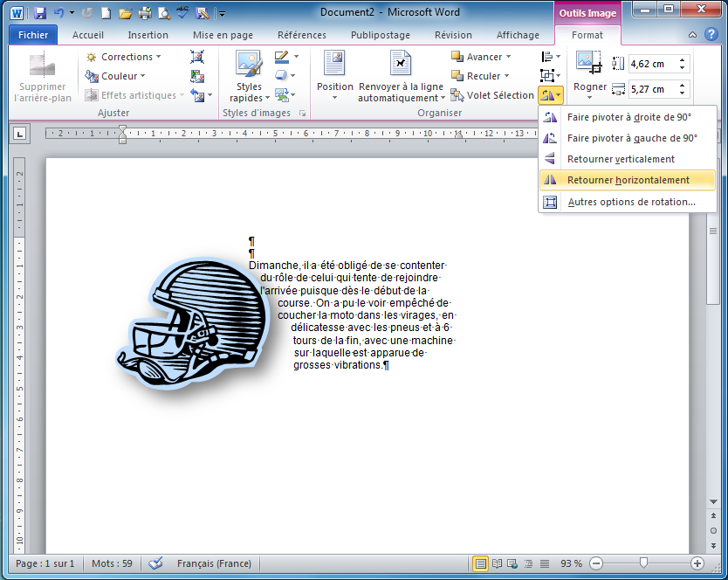728x580 pixels.
Task: Click the Rogner crop image icon
Action: pyautogui.click(x=588, y=62)
